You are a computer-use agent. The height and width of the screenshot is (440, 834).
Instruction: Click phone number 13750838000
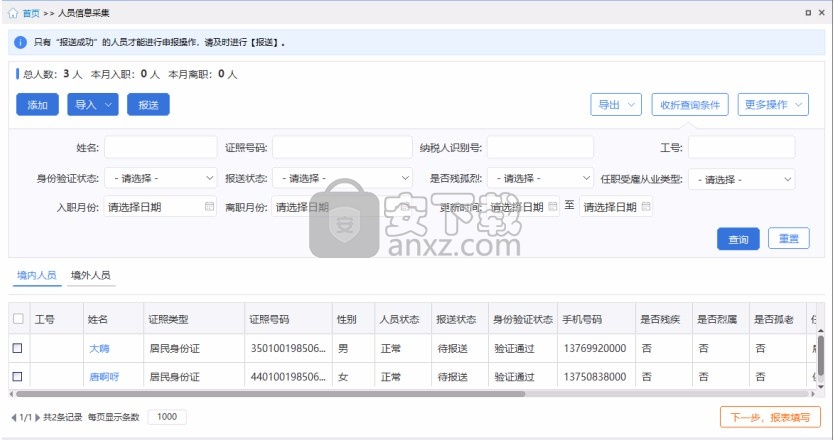click(595, 377)
